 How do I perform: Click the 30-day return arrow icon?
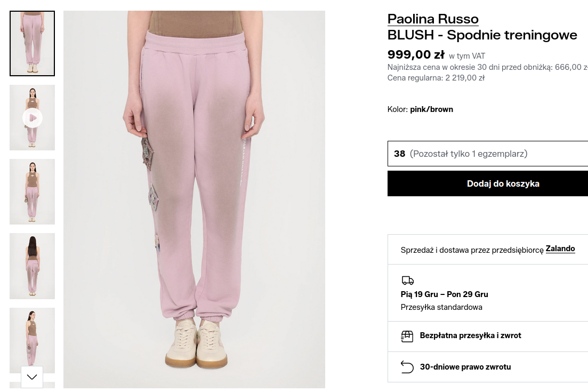pos(407,367)
